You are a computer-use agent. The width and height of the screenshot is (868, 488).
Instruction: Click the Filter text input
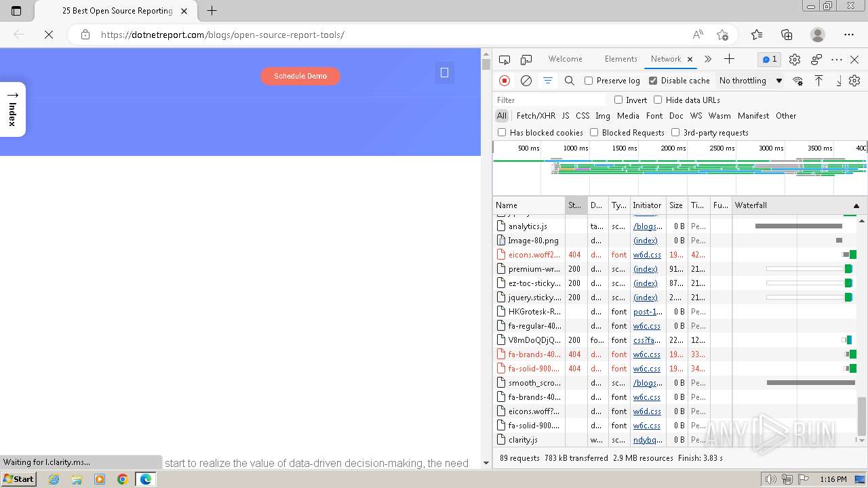tap(549, 100)
